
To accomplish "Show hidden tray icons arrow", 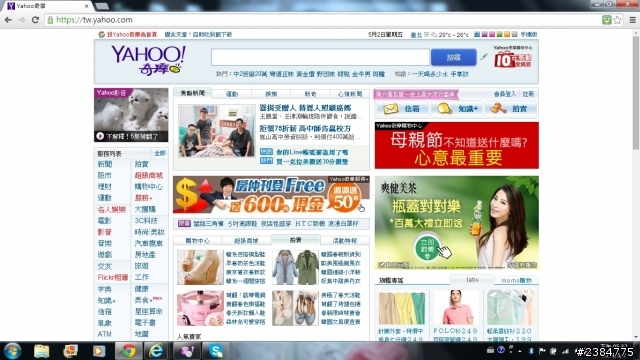I will pos(520,351).
